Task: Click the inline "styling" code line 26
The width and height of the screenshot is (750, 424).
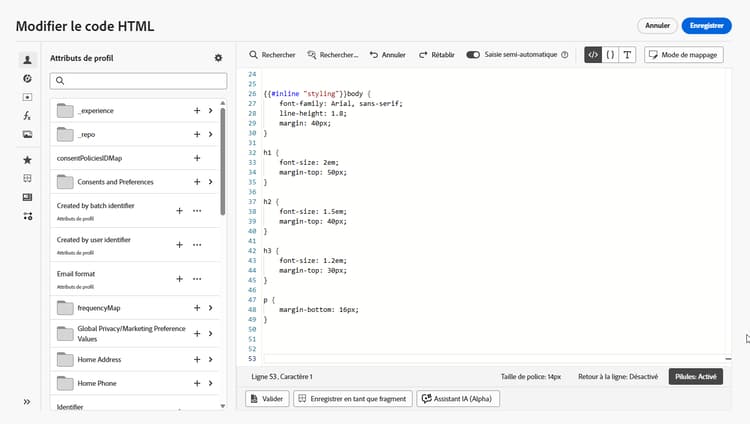Action: tap(317, 94)
